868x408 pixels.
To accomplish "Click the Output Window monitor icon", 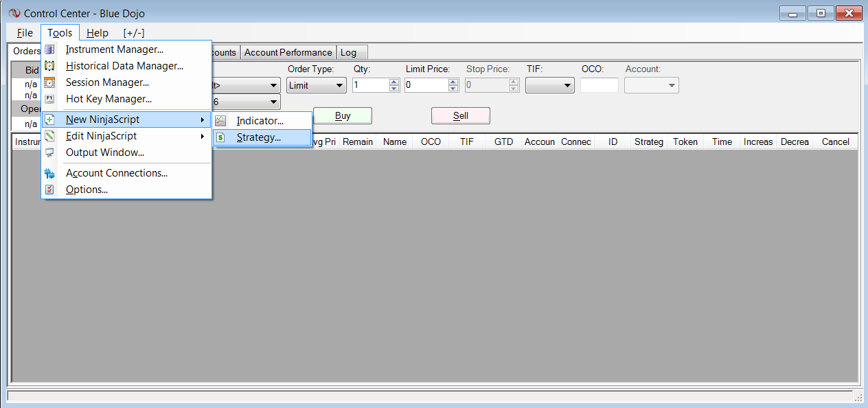I will [x=49, y=152].
